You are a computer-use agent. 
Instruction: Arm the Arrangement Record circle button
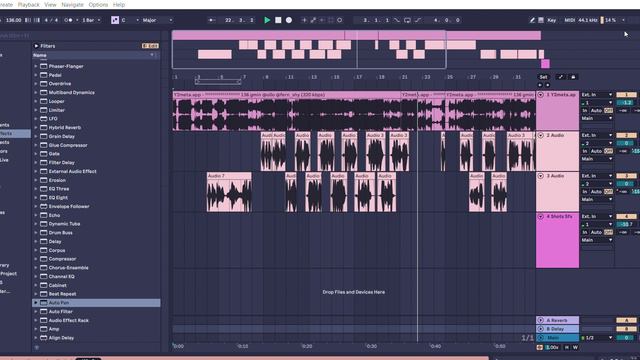pos(289,20)
